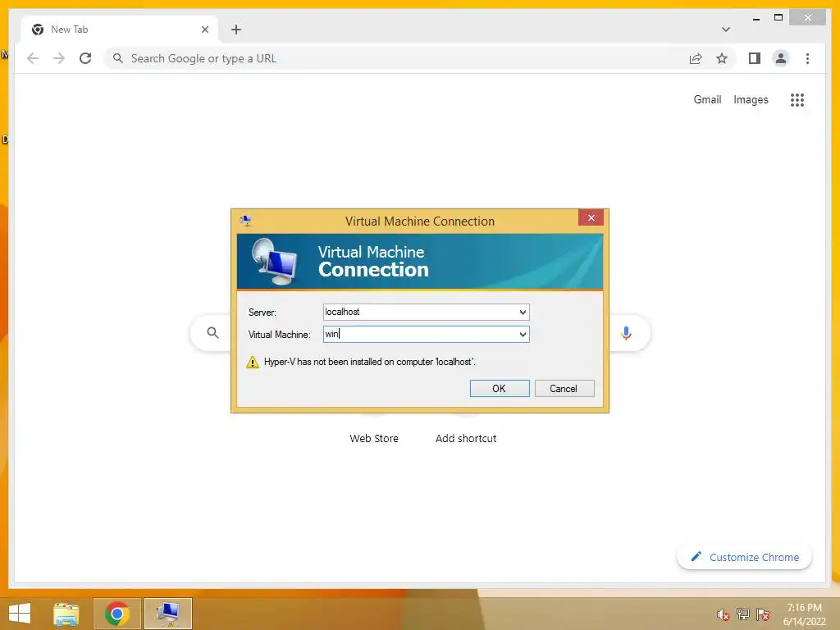Cancel the Virtual Machine Connection dialog

pyautogui.click(x=564, y=388)
